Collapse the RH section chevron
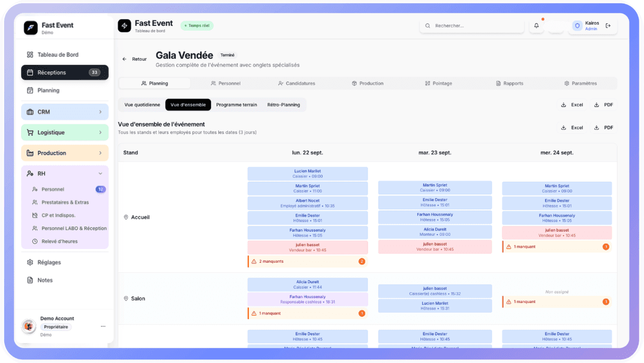 click(x=101, y=173)
